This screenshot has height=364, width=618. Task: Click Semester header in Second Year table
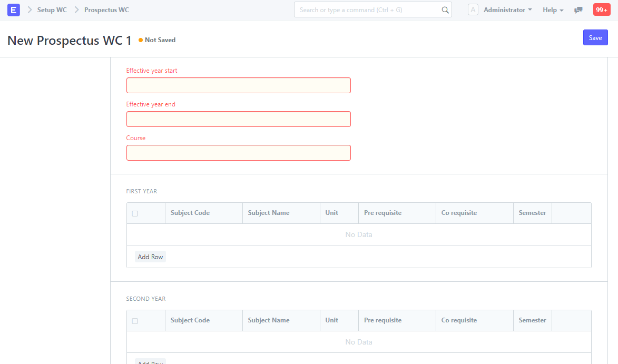(x=532, y=320)
